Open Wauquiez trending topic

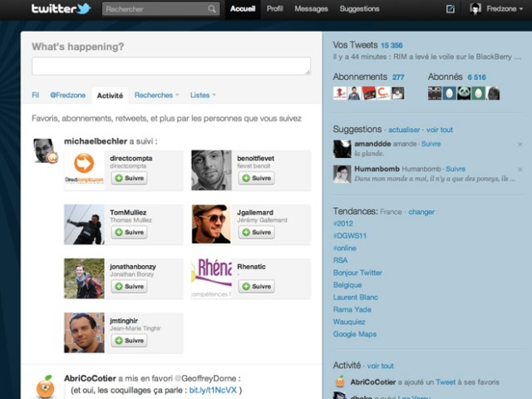click(x=349, y=322)
